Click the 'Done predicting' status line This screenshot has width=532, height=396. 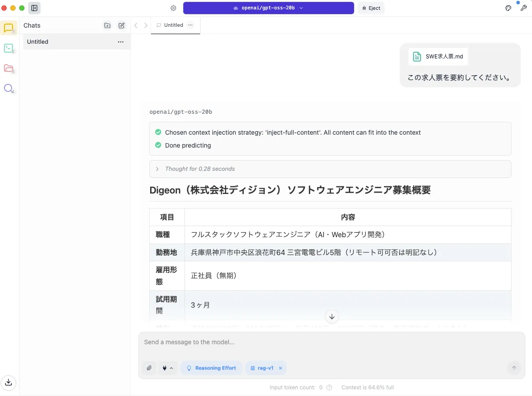(188, 145)
